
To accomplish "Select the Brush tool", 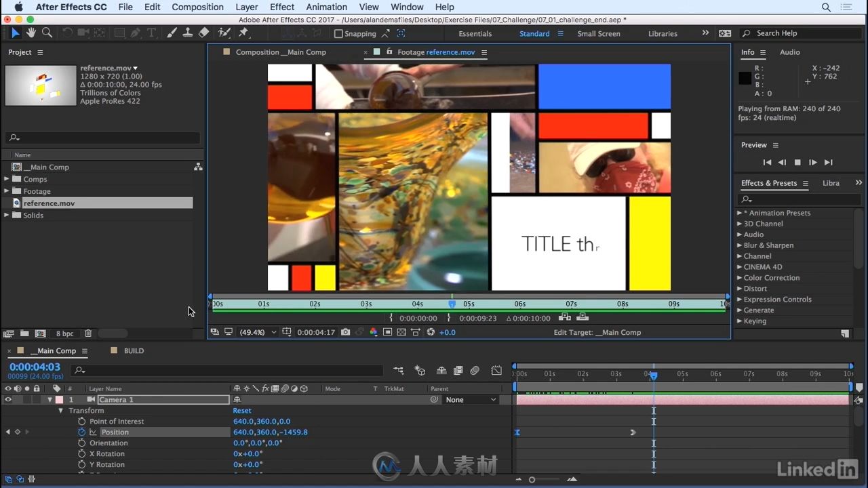I will point(172,33).
